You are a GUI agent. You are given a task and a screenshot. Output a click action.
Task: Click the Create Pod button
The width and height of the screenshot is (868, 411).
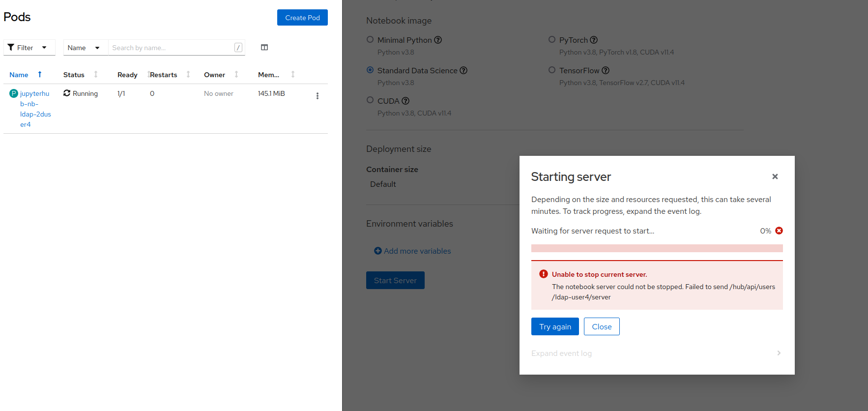click(302, 18)
